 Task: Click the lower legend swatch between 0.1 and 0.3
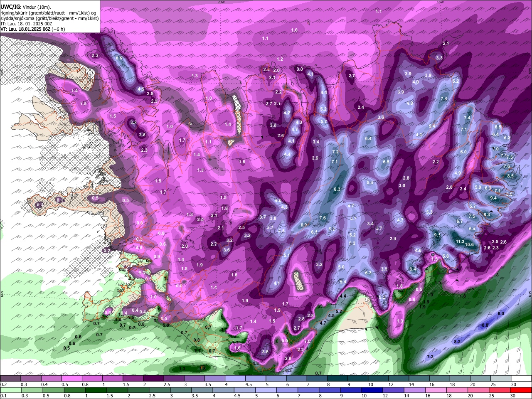[x=11, y=390]
